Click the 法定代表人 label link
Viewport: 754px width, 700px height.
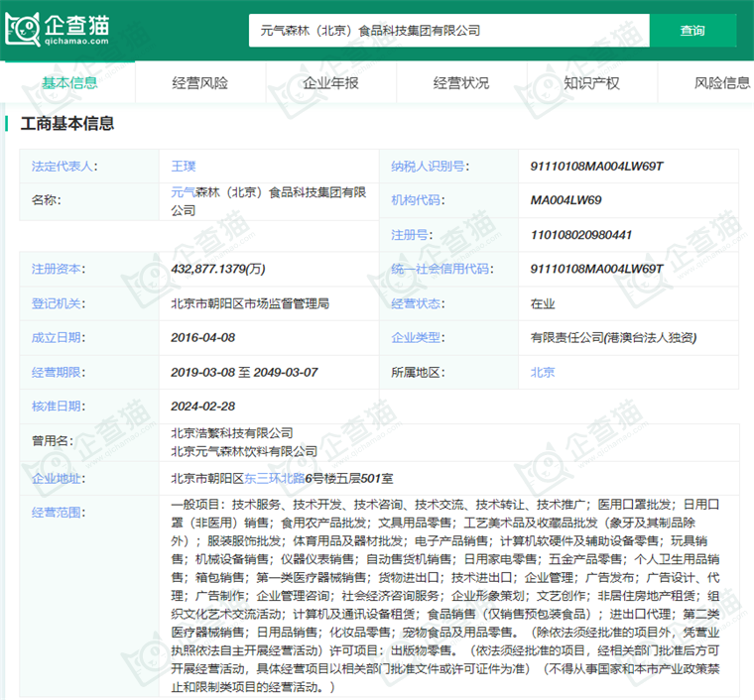(x=64, y=167)
